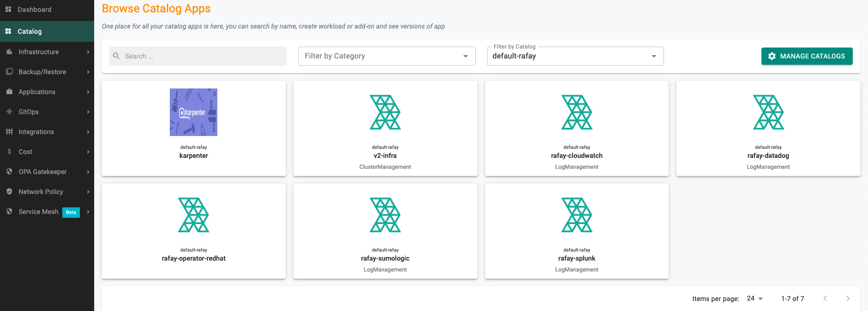Screen dimensions: 868x311
Task: Click LogManagement label under rafay-datadog
Action: (769, 167)
